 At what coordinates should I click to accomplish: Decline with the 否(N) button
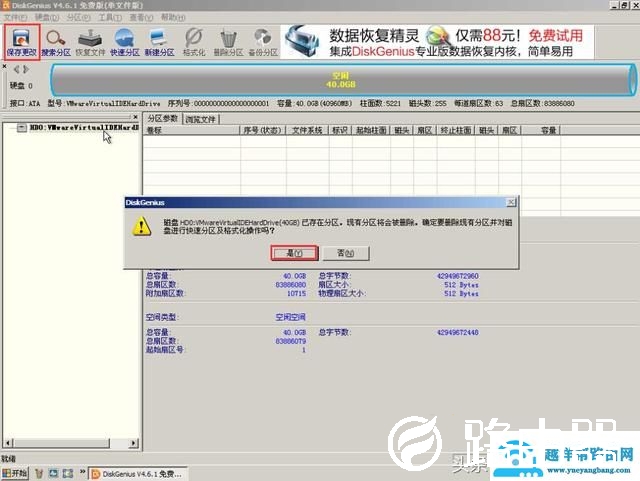(x=346, y=253)
